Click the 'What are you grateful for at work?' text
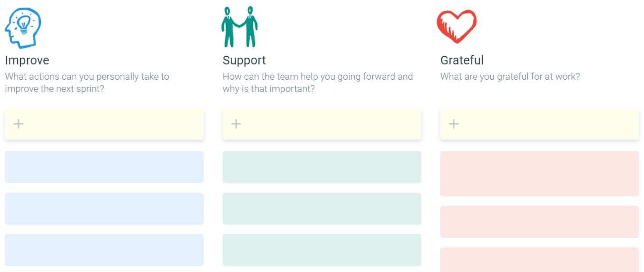Image resolution: width=644 pixels, height=272 pixels. tap(510, 77)
